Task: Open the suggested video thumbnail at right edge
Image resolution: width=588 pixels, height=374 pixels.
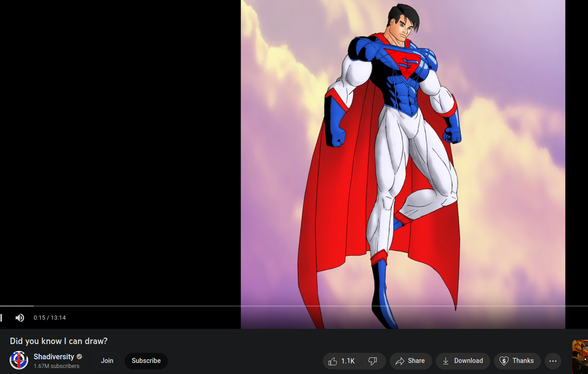Action: click(580, 357)
